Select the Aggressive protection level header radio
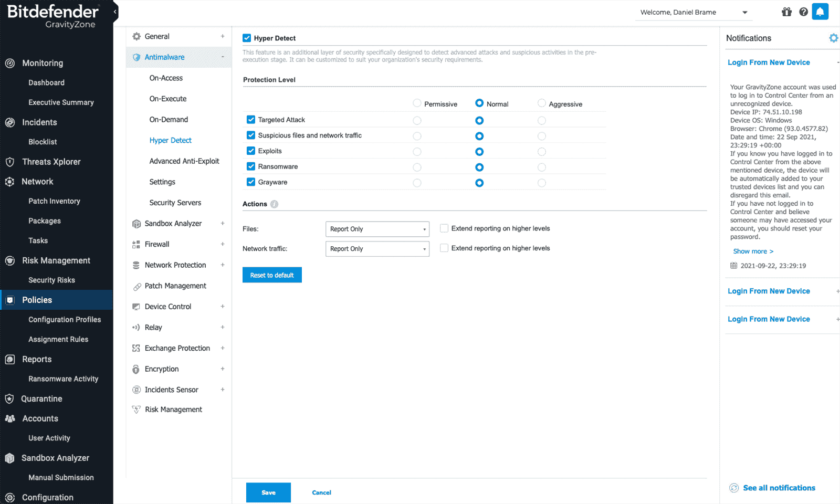 [x=542, y=103]
